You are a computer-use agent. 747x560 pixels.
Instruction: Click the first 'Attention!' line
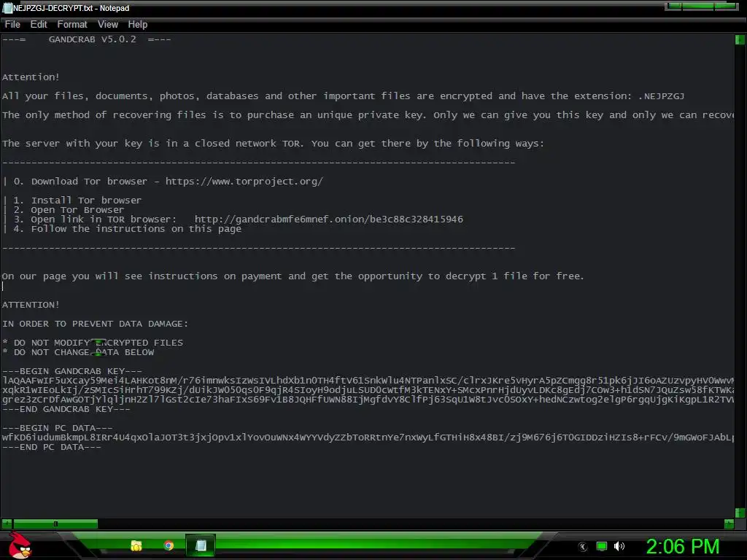[31, 77]
